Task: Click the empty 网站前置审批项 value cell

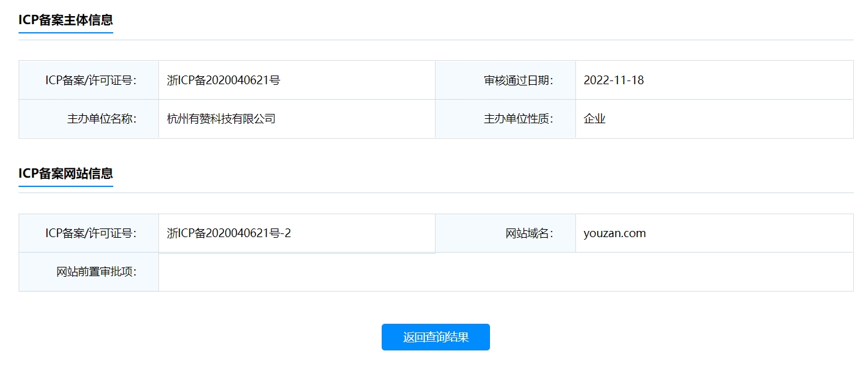Action: pyautogui.click(x=505, y=272)
